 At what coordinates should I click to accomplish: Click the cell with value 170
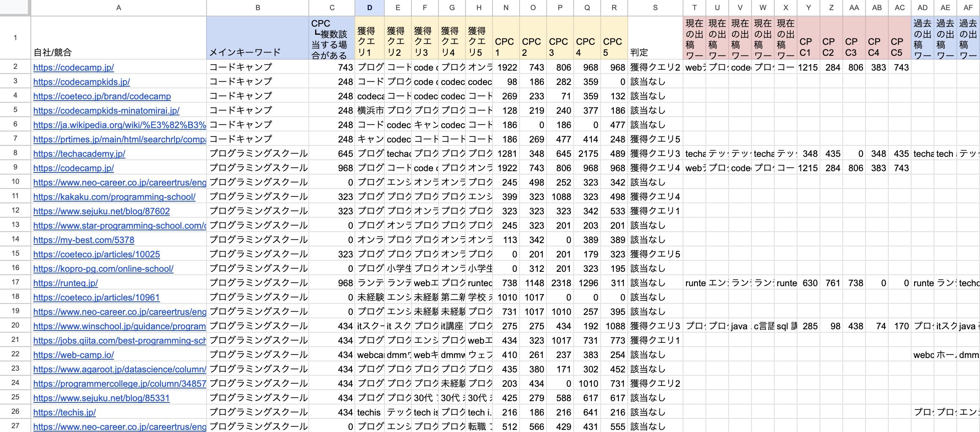click(x=900, y=326)
